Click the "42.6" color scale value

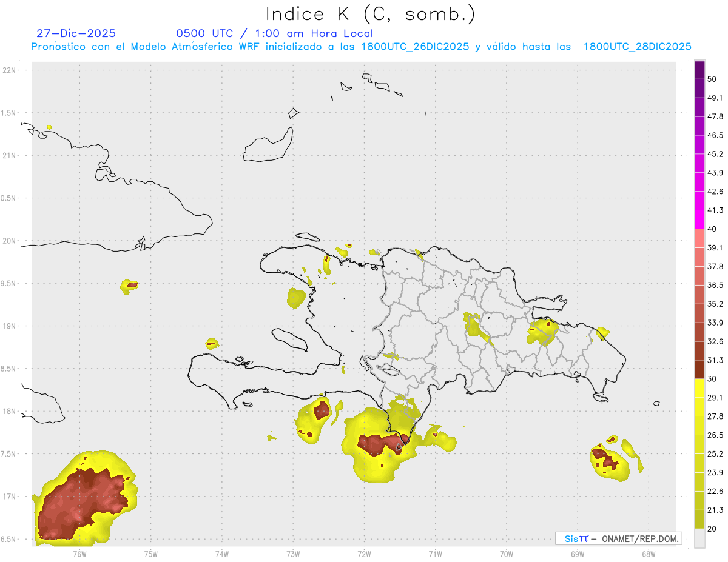pyautogui.click(x=715, y=192)
